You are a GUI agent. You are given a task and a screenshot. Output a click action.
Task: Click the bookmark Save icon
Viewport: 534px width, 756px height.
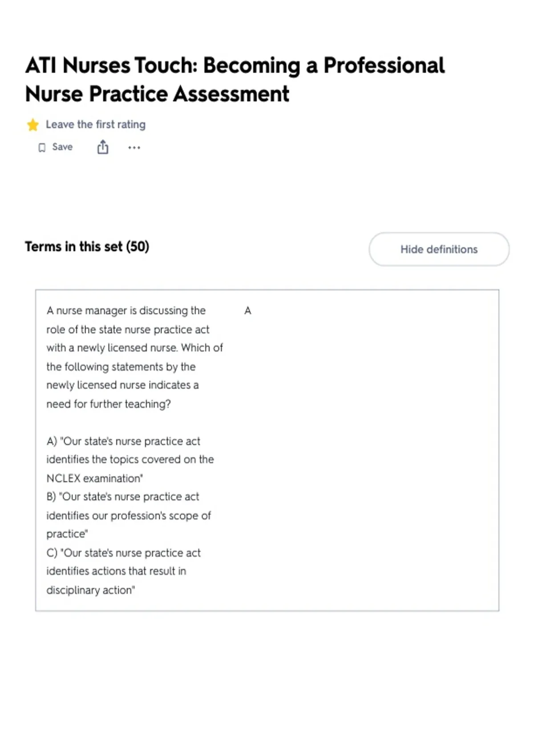pos(42,148)
